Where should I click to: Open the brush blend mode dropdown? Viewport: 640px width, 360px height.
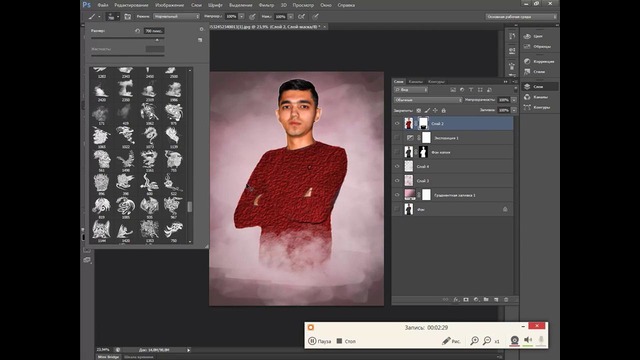tap(176, 16)
